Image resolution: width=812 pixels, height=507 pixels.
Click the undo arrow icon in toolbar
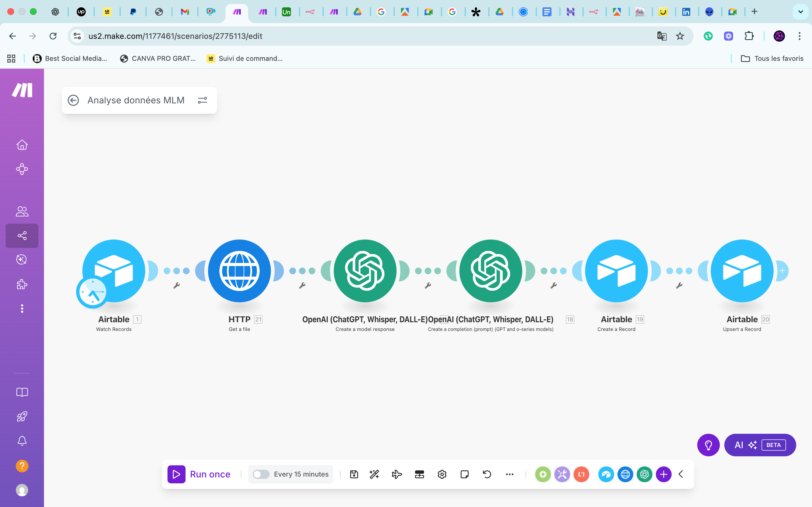tap(487, 474)
